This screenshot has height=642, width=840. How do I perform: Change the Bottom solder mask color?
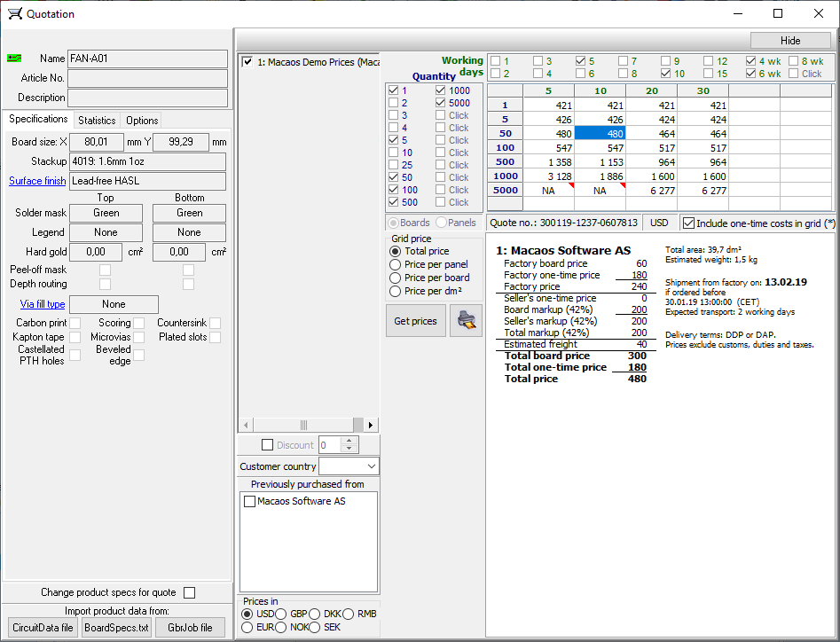coord(189,213)
